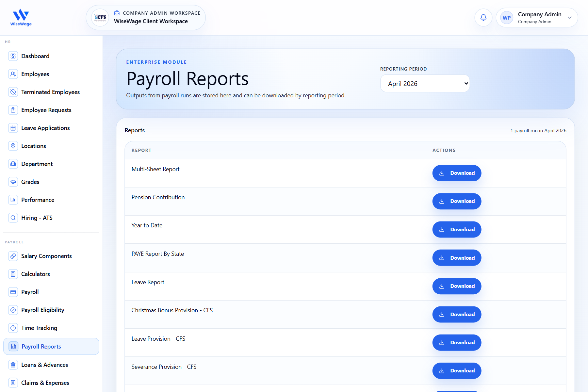Click the CFS company logo
The height and width of the screenshot is (392, 588).
tap(100, 18)
